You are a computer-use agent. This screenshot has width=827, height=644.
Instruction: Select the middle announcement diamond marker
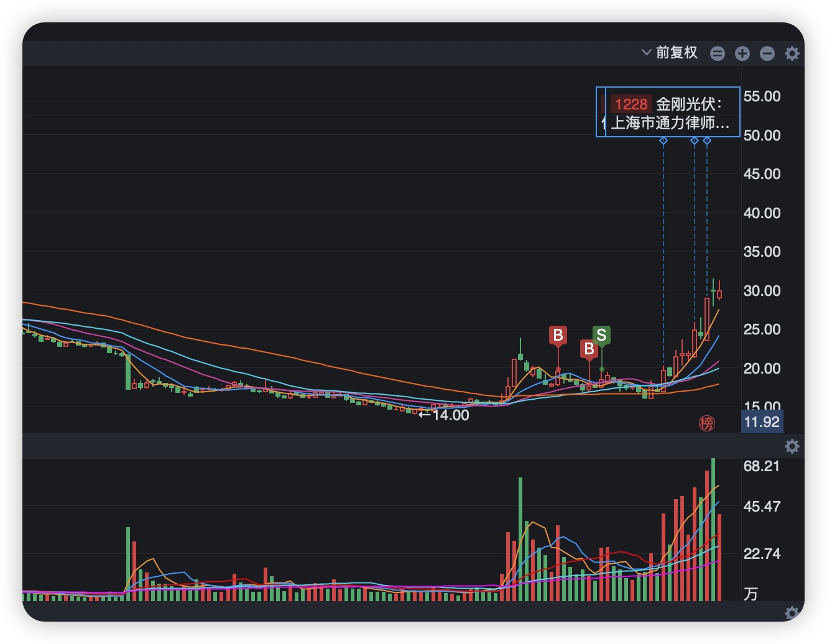(695, 141)
